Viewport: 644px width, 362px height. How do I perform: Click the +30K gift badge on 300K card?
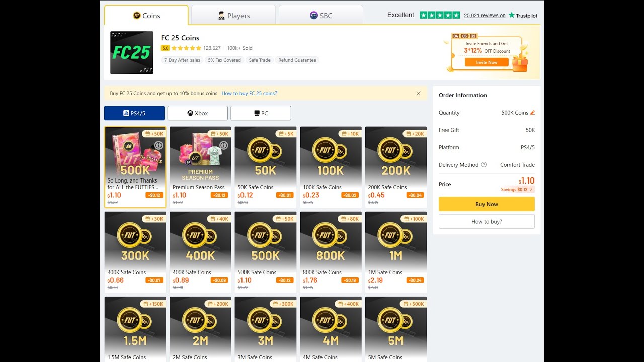click(154, 219)
